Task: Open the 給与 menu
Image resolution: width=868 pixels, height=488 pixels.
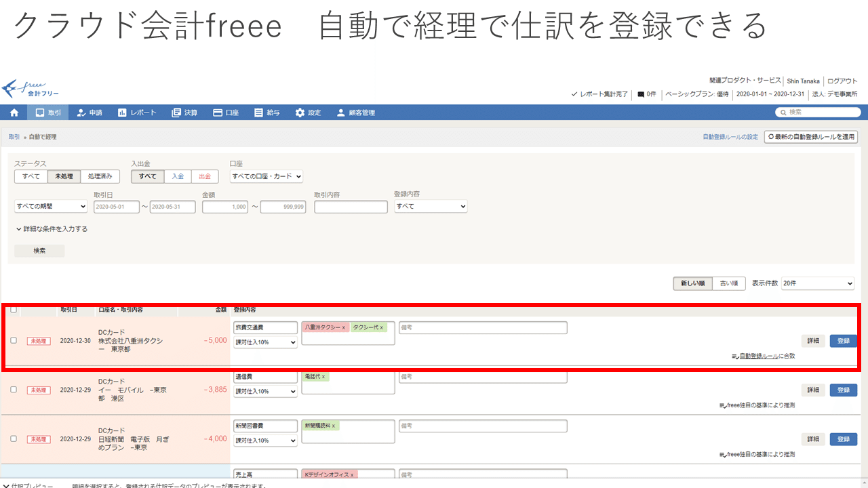Action: [267, 113]
